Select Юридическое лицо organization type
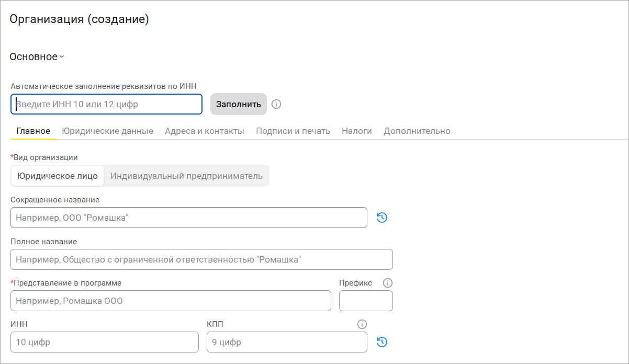This screenshot has width=629, height=364. [x=58, y=176]
